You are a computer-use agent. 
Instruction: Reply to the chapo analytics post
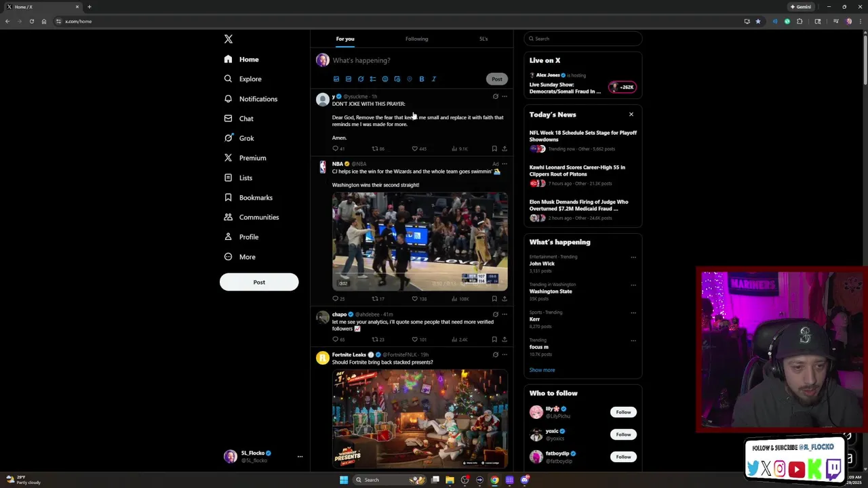click(x=338, y=339)
